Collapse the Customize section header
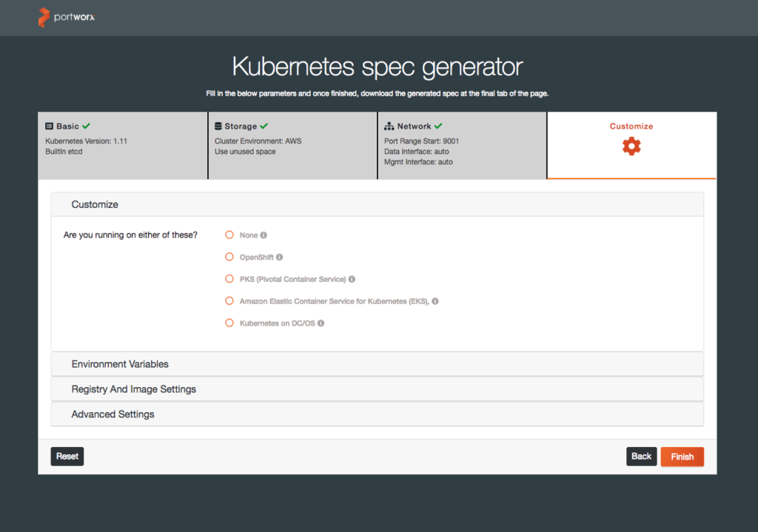The image size is (758, 532). click(95, 204)
